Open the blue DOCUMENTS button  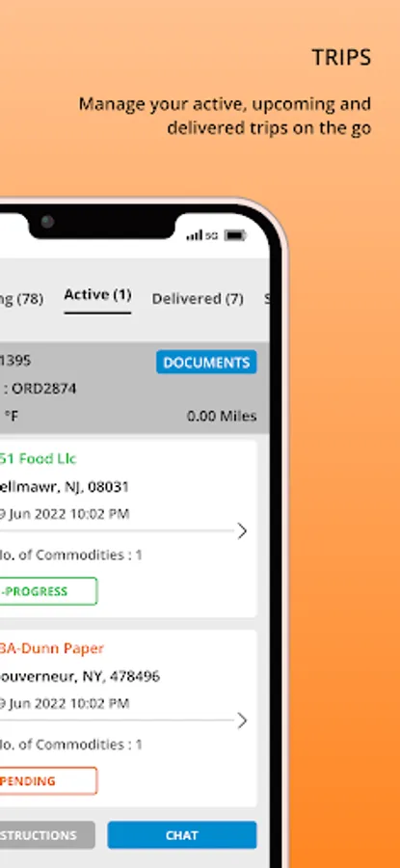[x=206, y=362]
